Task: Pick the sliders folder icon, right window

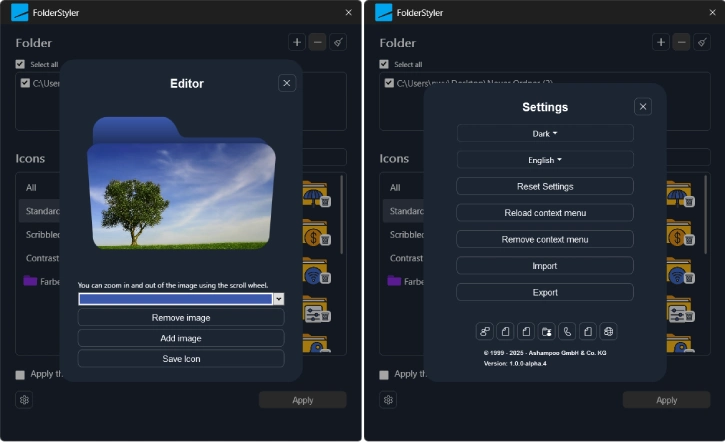Action: point(678,309)
